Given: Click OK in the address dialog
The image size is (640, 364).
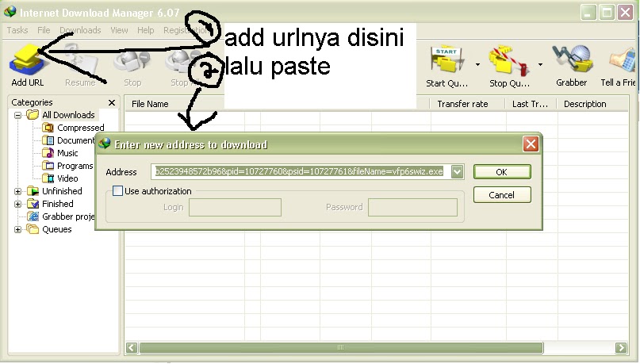Looking at the screenshot, I should click(502, 172).
